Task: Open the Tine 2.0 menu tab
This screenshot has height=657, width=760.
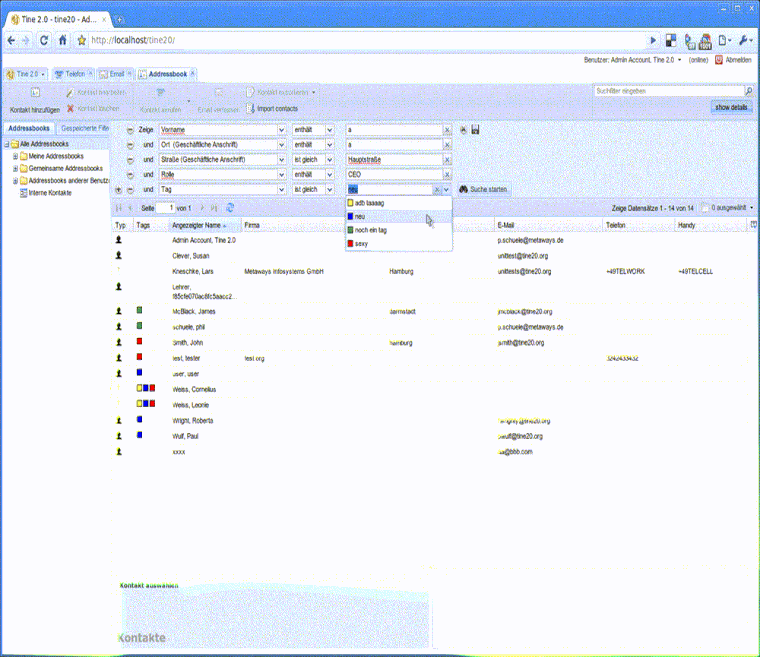Action: pos(26,74)
